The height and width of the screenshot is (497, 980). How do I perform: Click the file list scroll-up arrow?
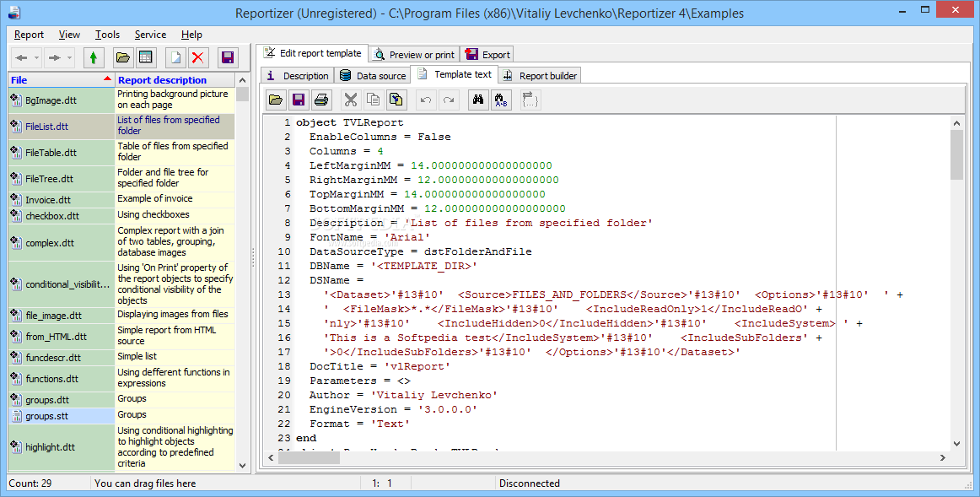tap(243, 80)
